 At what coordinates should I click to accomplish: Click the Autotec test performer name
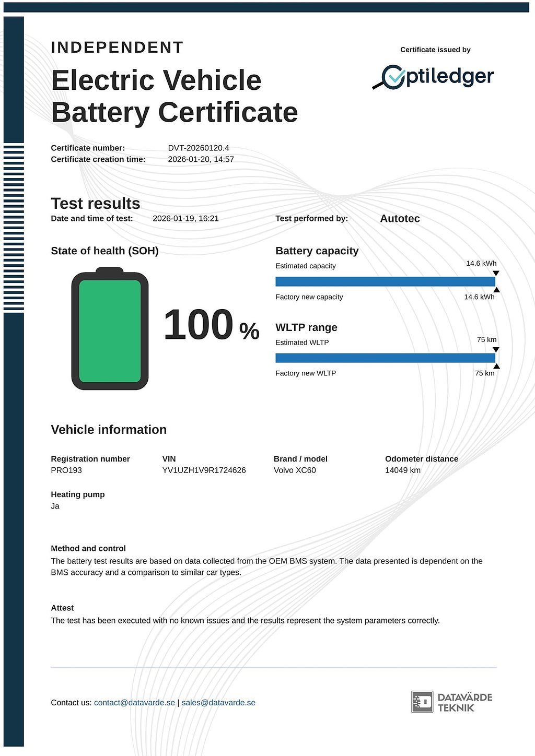click(x=400, y=218)
